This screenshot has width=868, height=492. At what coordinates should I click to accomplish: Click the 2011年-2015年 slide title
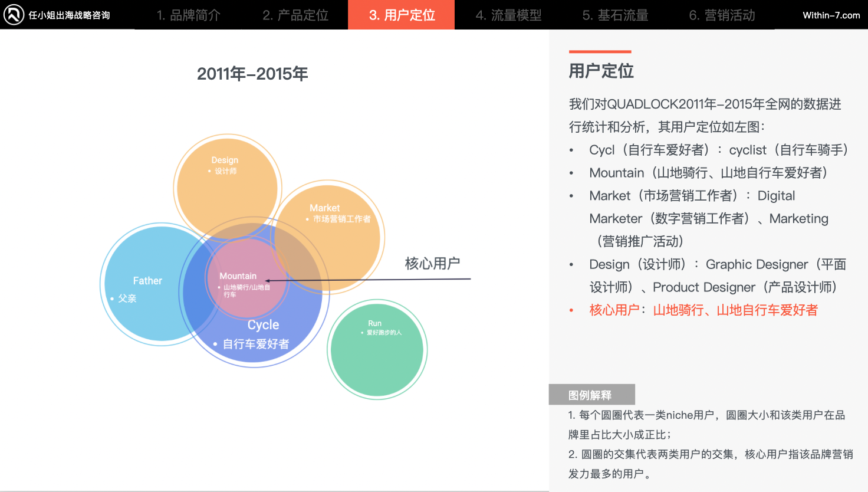click(252, 73)
